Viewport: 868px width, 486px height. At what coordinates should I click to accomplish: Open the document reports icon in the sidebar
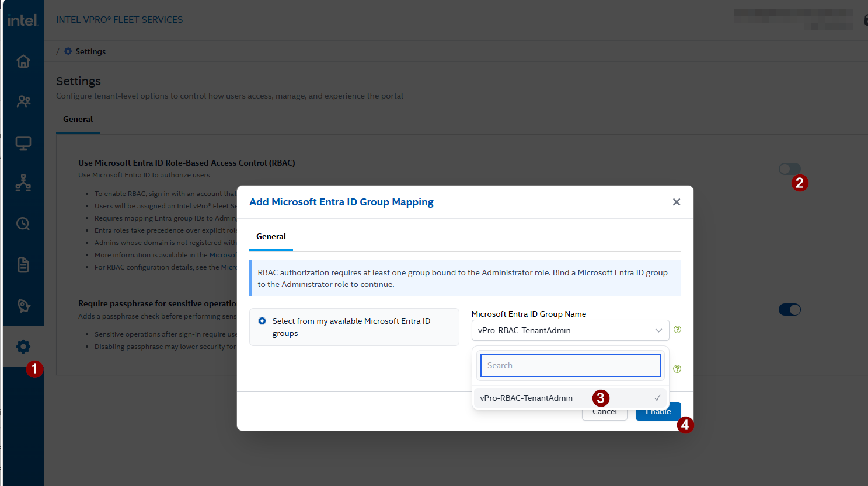23,265
